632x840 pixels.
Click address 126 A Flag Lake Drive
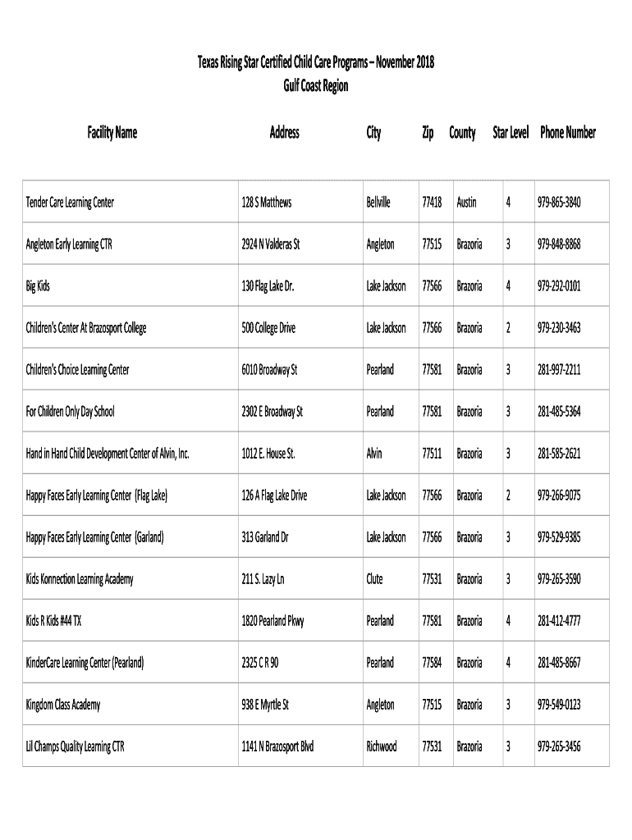point(274,495)
